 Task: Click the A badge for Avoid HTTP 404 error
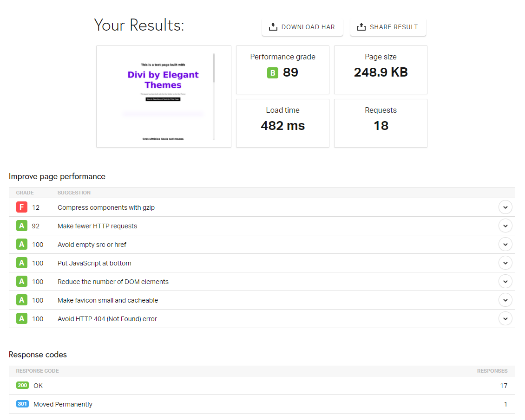(22, 319)
